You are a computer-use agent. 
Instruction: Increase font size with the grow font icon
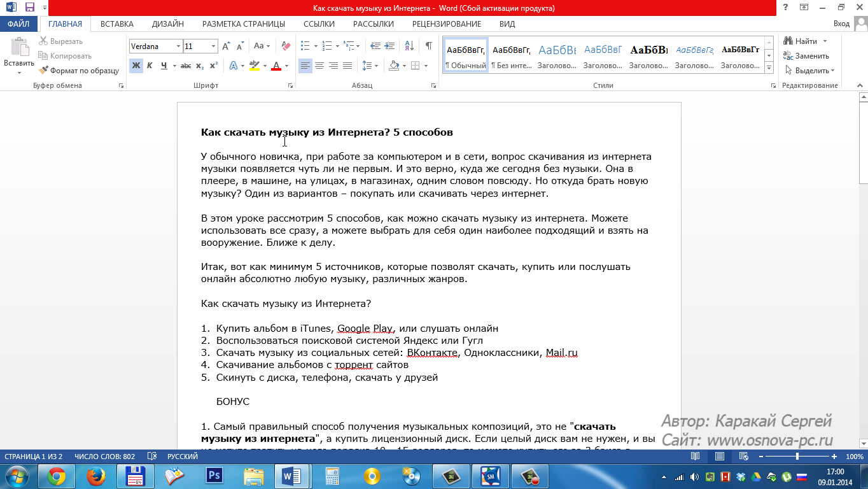pos(227,46)
